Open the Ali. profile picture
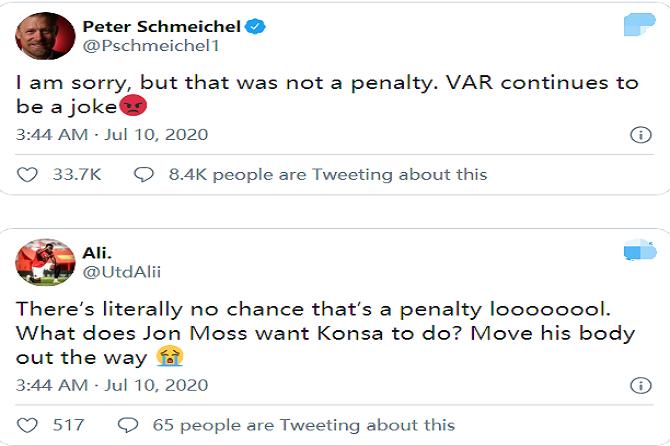This screenshot has width=670, height=446. click(x=42, y=262)
